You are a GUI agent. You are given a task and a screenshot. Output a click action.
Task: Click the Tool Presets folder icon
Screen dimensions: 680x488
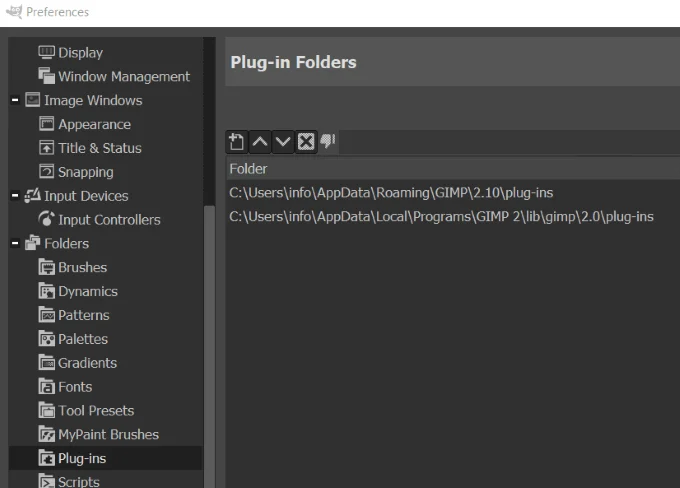[46, 410]
